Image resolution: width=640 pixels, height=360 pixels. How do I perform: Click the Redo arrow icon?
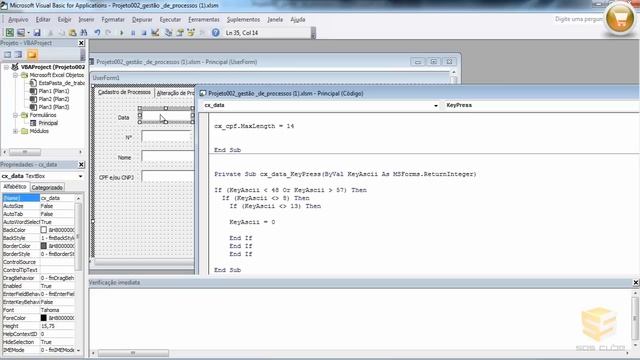tap(108, 33)
